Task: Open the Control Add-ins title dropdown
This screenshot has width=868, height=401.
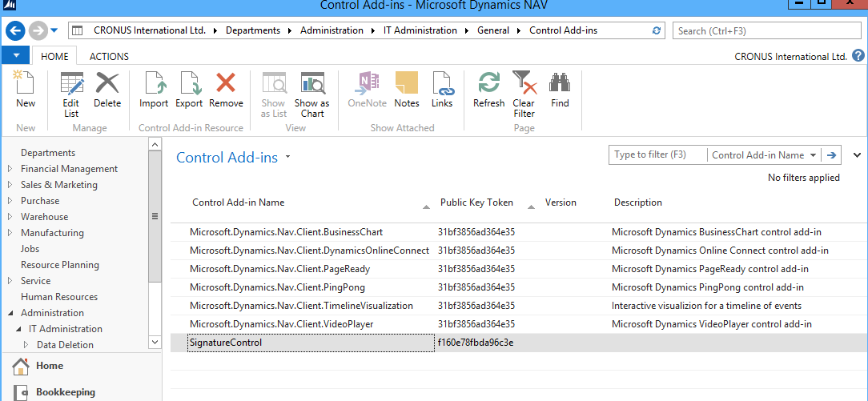Action: (x=287, y=158)
